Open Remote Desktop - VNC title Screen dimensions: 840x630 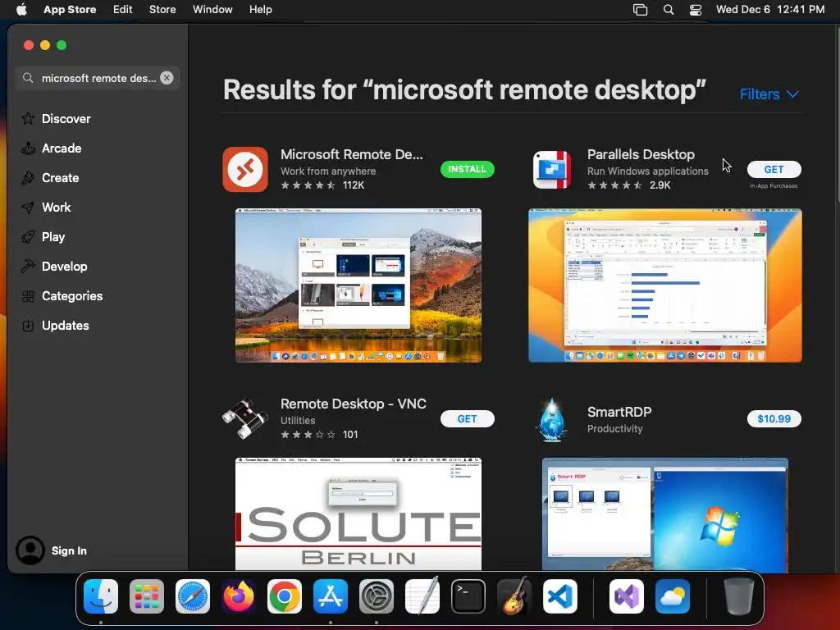(x=354, y=404)
